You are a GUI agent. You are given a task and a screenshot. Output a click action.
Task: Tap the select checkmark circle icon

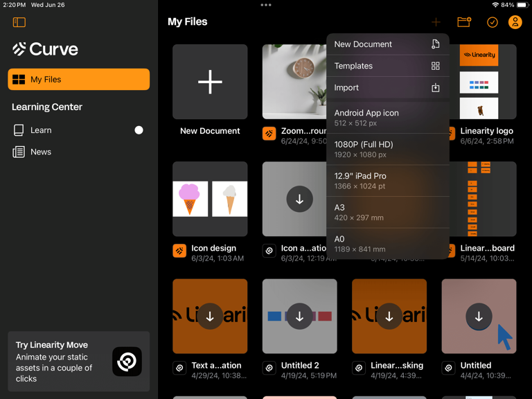493,22
